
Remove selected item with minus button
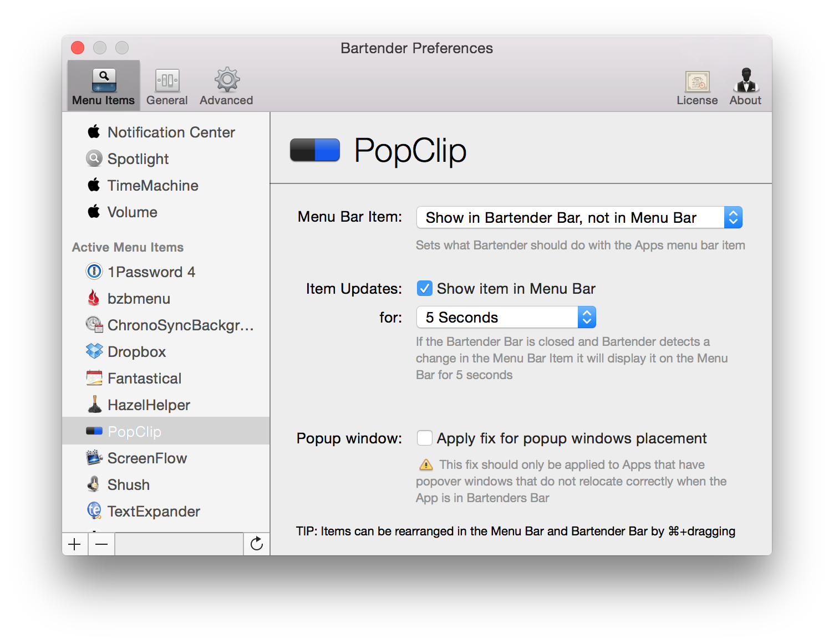(x=101, y=544)
